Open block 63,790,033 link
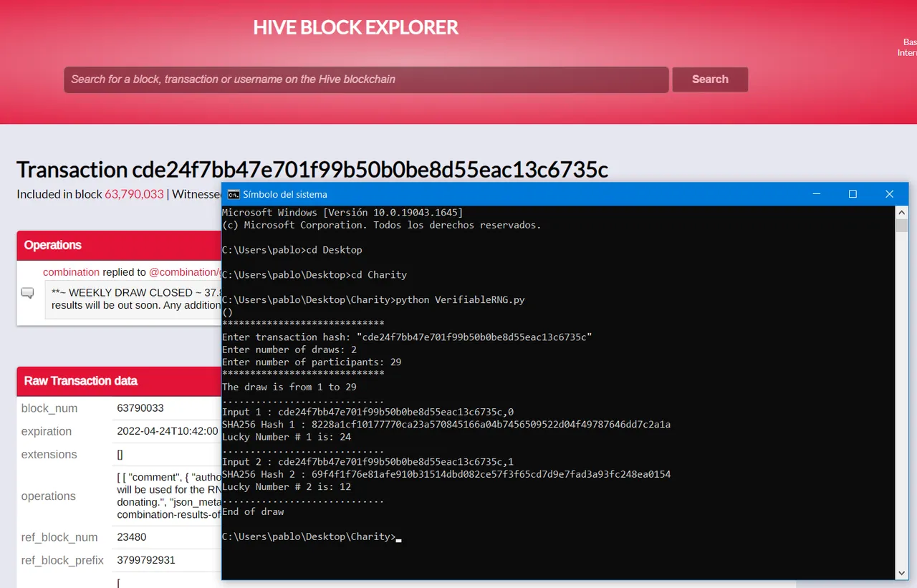 (x=134, y=194)
